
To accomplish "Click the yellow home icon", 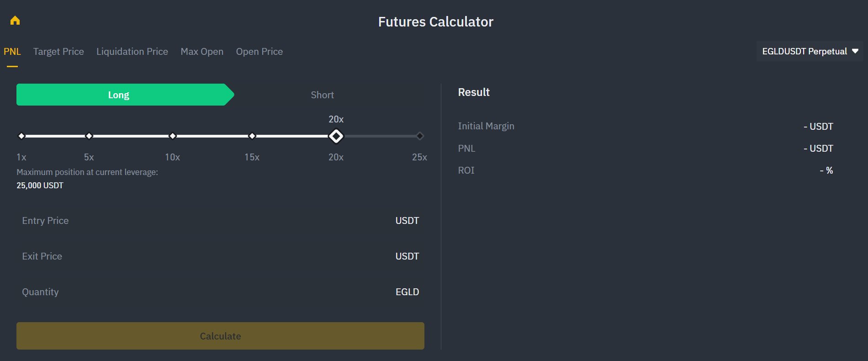I will click(15, 20).
